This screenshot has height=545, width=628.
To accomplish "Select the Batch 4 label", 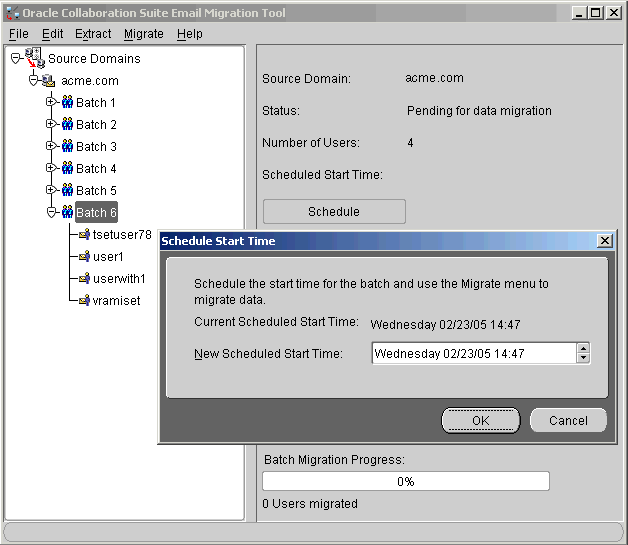I will point(96,169).
